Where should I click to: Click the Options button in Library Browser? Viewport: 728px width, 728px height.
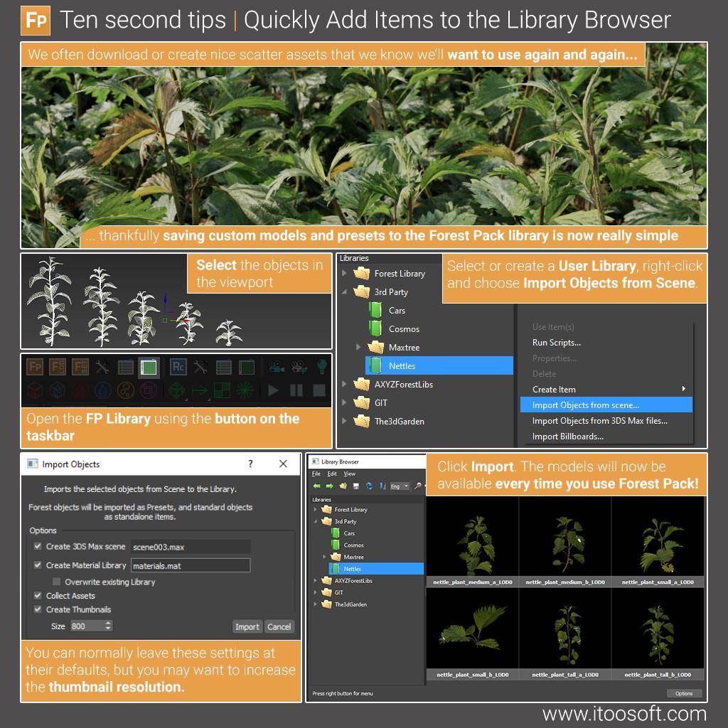pos(684,693)
